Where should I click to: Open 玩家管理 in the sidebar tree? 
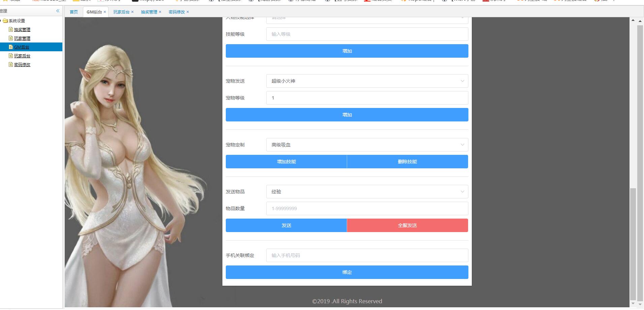point(22,38)
